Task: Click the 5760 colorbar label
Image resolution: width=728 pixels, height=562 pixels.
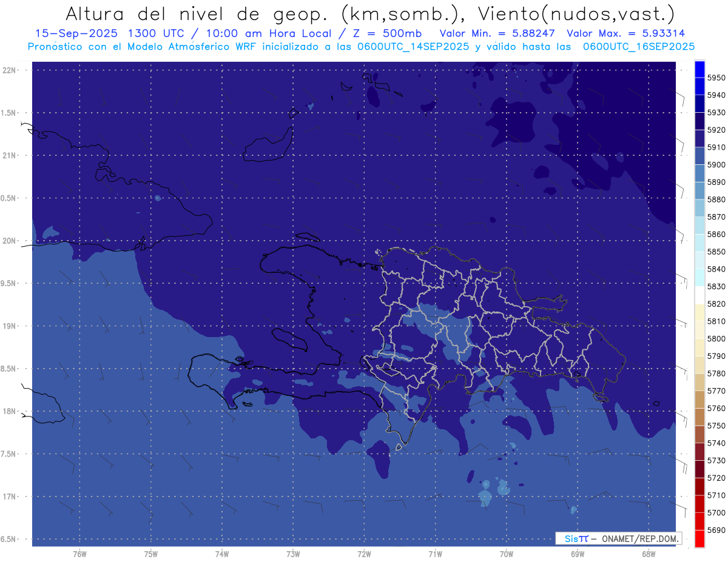Action: (x=716, y=408)
